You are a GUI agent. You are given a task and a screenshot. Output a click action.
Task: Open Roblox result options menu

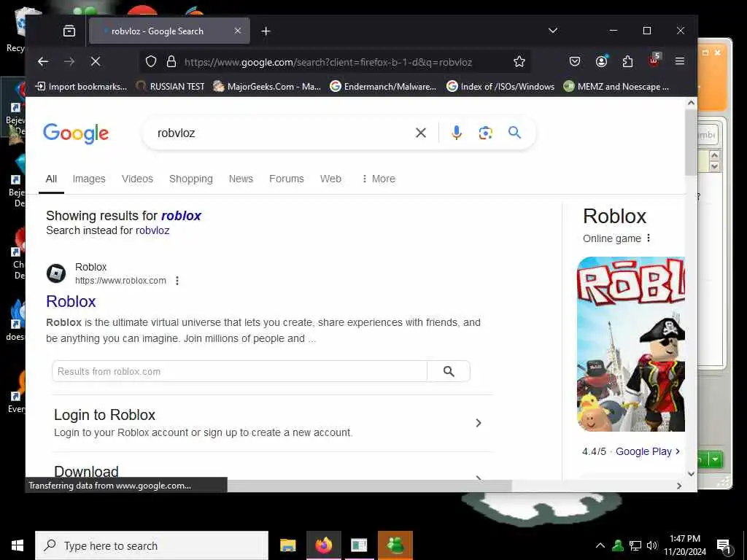pos(177,281)
